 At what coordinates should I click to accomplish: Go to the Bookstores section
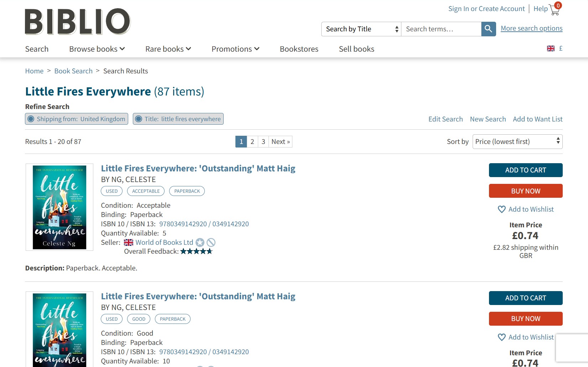click(299, 49)
